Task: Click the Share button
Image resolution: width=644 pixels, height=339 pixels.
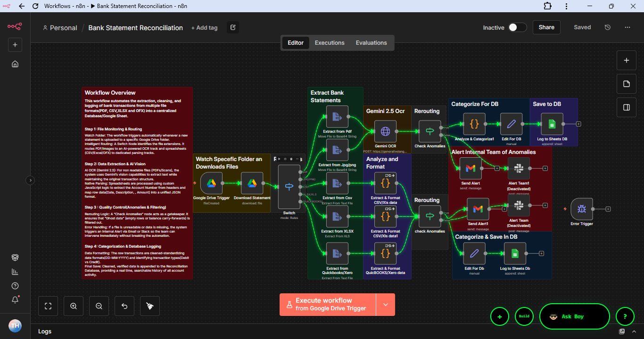Action: click(x=546, y=27)
